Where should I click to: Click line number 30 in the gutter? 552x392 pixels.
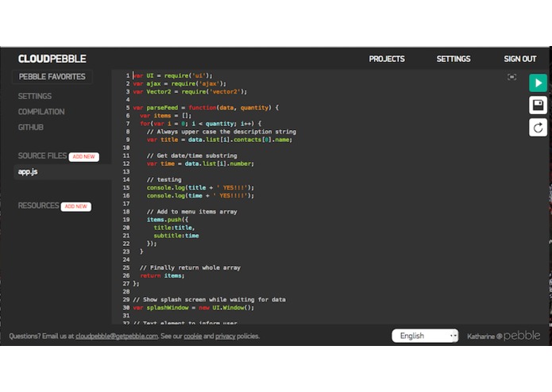pos(126,308)
